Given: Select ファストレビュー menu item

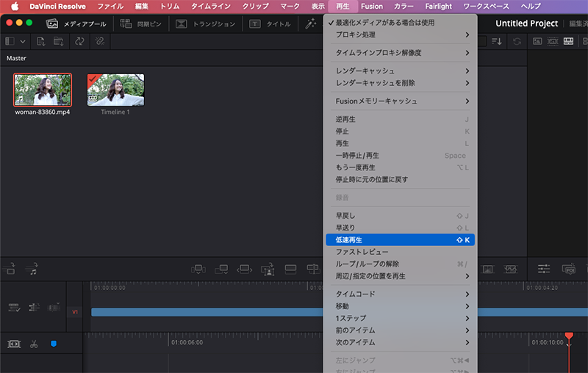Looking at the screenshot, I should click(x=400, y=252).
